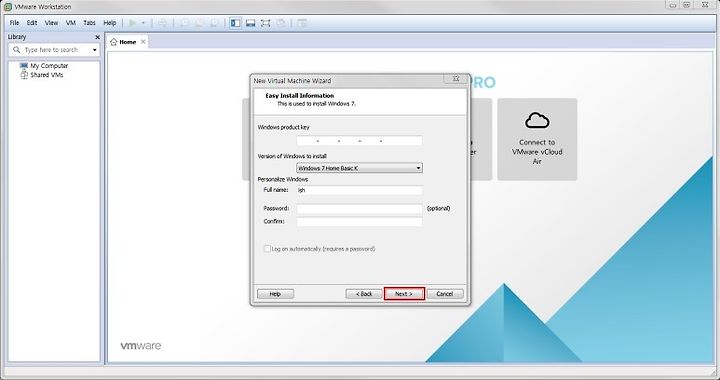The width and height of the screenshot is (720, 380).
Task: Enter full screen mode via toolbar icon
Action: tap(265, 23)
